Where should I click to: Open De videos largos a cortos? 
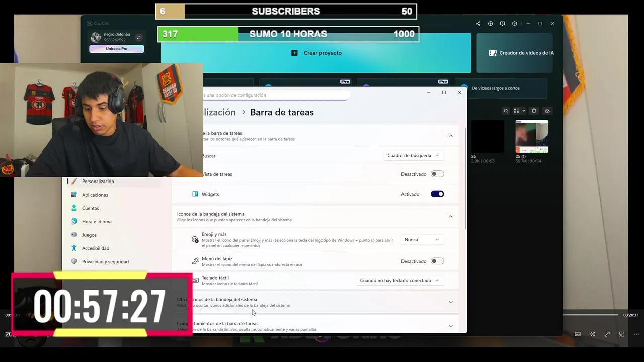501,88
